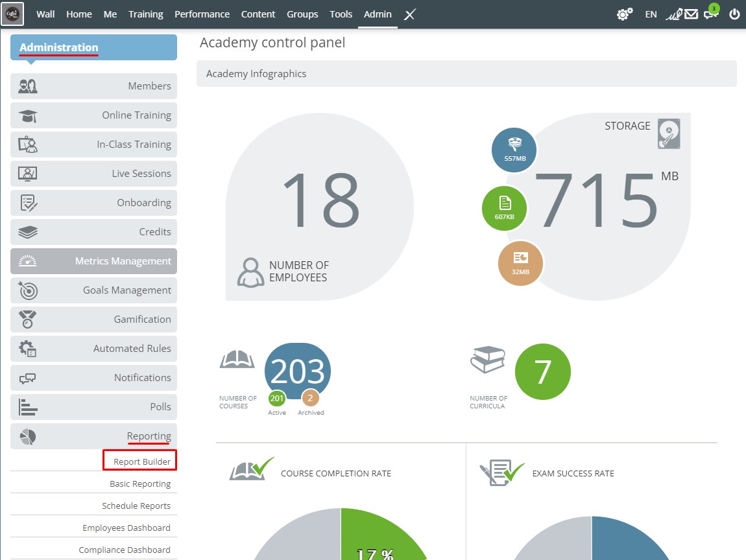Click the Online Training graduation cap icon
Image resolution: width=746 pixels, height=560 pixels.
(28, 115)
